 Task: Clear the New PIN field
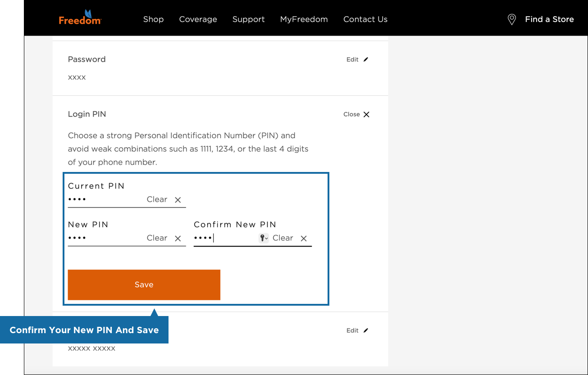tap(157, 238)
